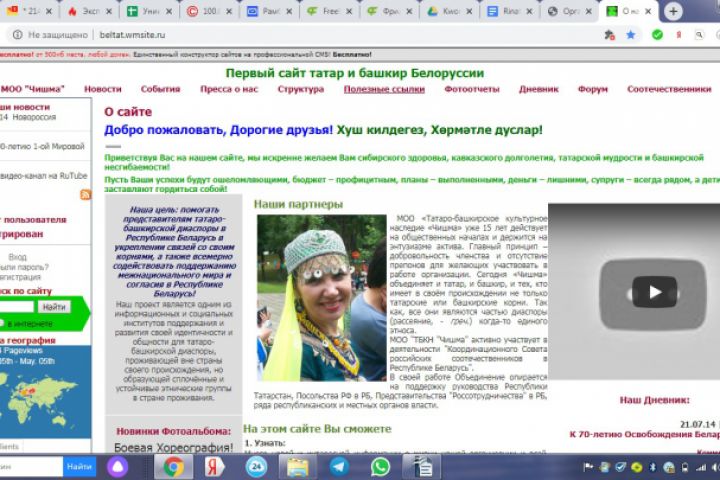Open WhatsApp from the taskbar
The height and width of the screenshot is (480, 720).
pos(380,467)
